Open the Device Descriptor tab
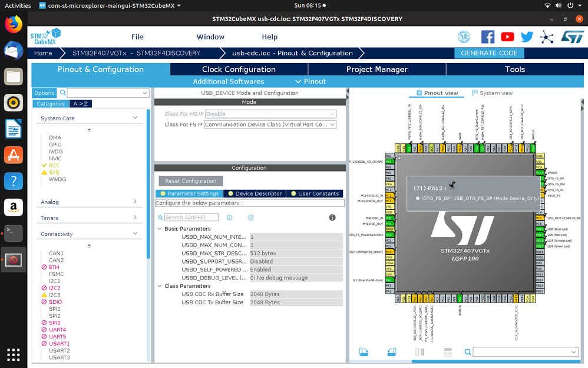588x368 pixels. pyautogui.click(x=255, y=193)
